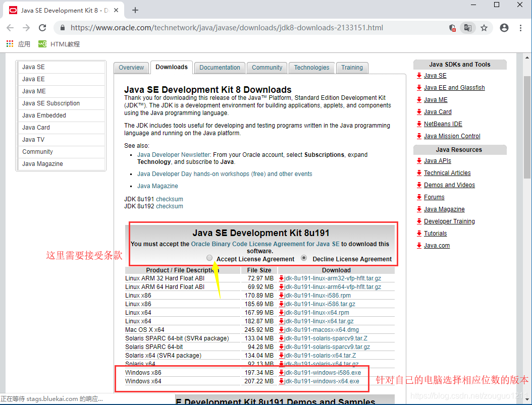532x405 pixels.
Task: Download jdk-8u191-linux-arm32-vfp-hflt.tar.gz
Action: 333,278
